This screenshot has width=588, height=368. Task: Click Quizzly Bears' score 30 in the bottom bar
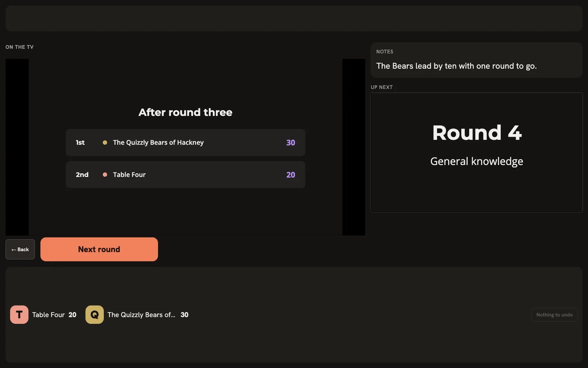tap(185, 315)
